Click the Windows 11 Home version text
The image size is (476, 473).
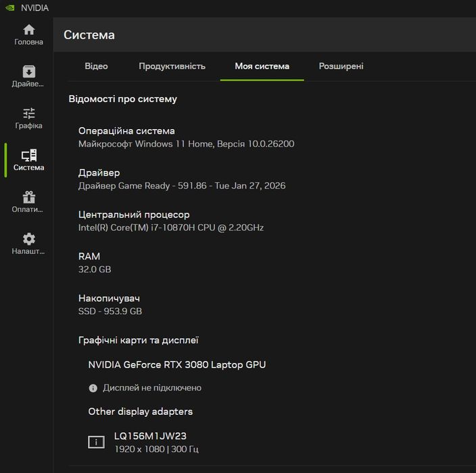coord(186,144)
